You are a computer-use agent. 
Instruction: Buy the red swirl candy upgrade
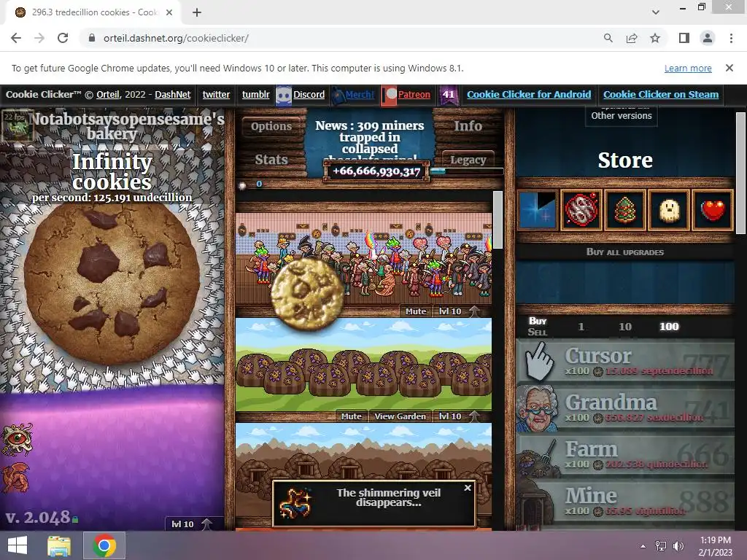coord(581,209)
